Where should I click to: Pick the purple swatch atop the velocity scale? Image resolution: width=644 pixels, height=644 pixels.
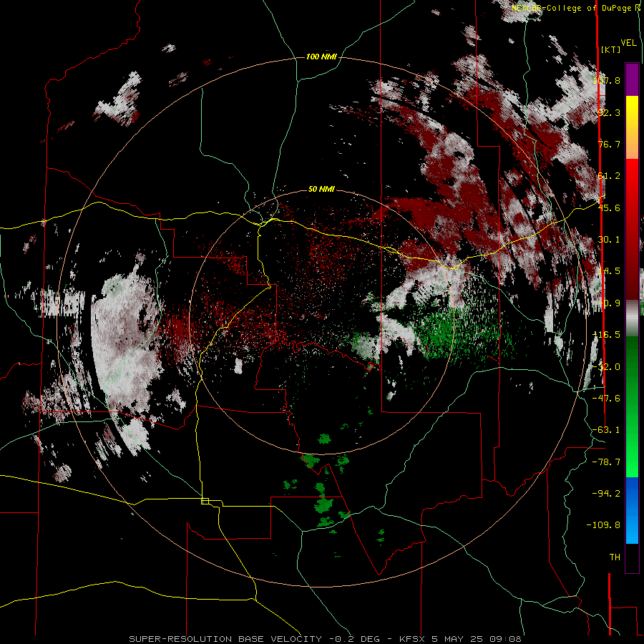pos(632,79)
